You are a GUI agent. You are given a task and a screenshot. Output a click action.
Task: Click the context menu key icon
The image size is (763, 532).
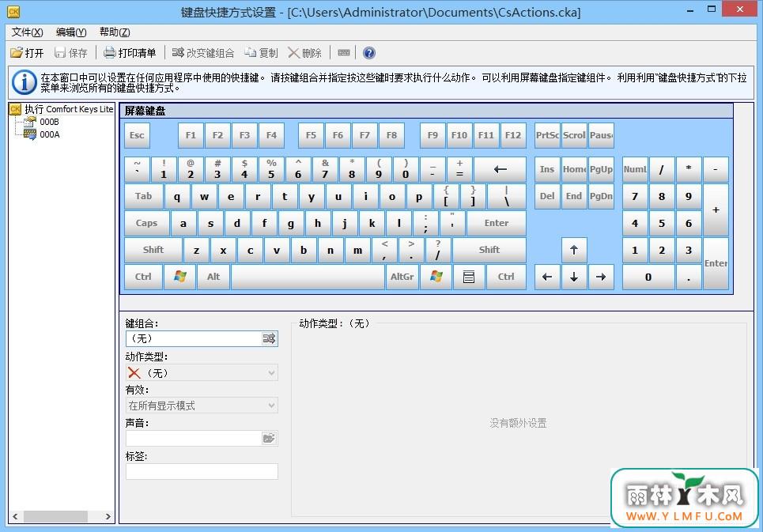469,277
